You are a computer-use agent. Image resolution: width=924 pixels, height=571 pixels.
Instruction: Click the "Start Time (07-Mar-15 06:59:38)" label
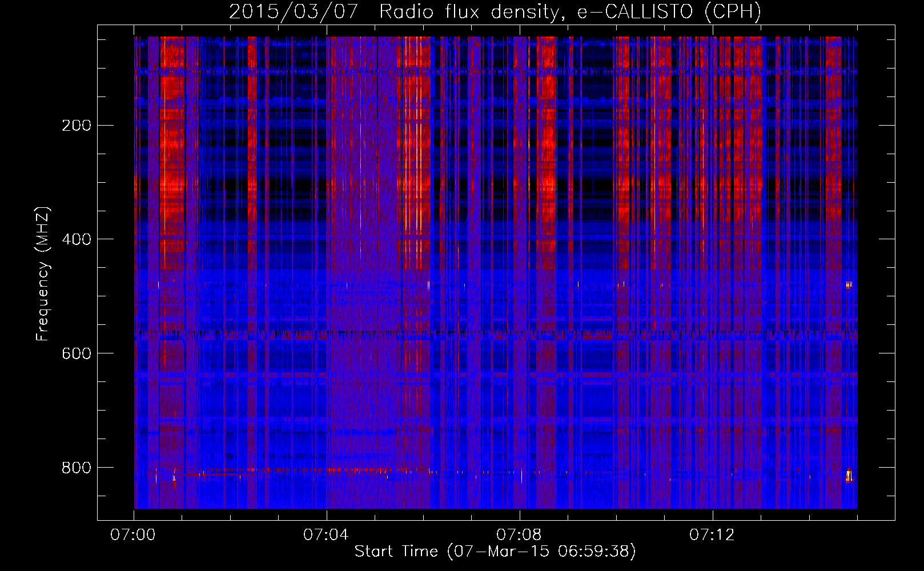(495, 552)
